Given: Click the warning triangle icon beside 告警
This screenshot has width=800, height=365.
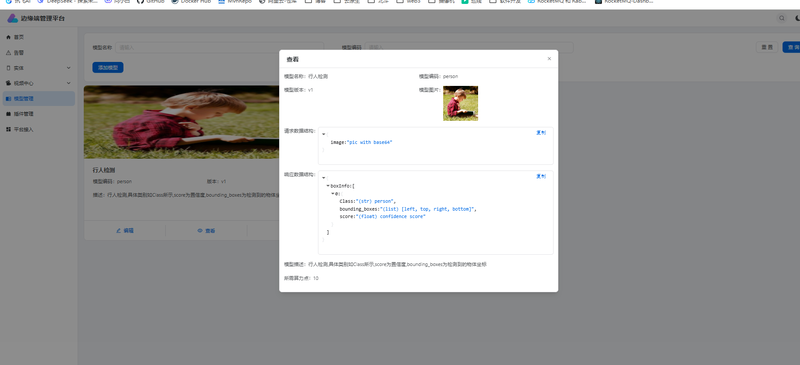Looking at the screenshot, I should pyautogui.click(x=8, y=53).
